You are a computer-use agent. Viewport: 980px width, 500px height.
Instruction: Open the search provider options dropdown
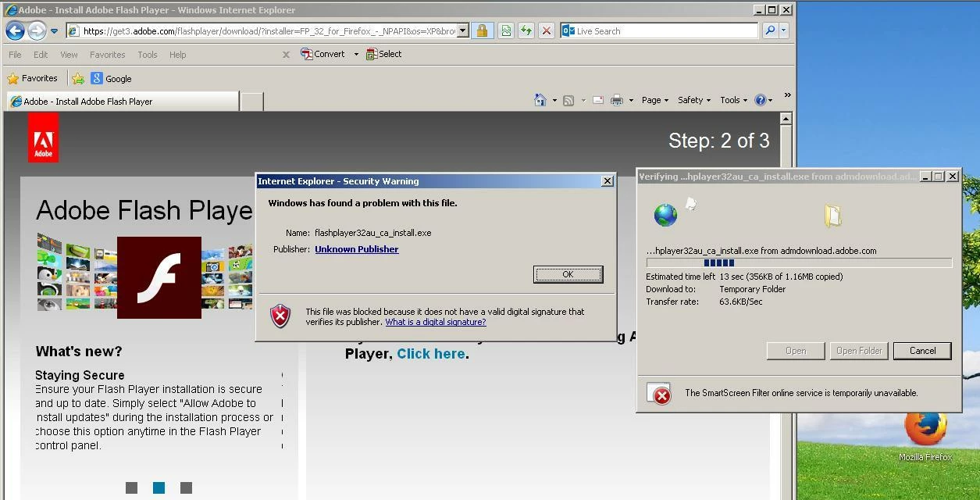tap(784, 31)
